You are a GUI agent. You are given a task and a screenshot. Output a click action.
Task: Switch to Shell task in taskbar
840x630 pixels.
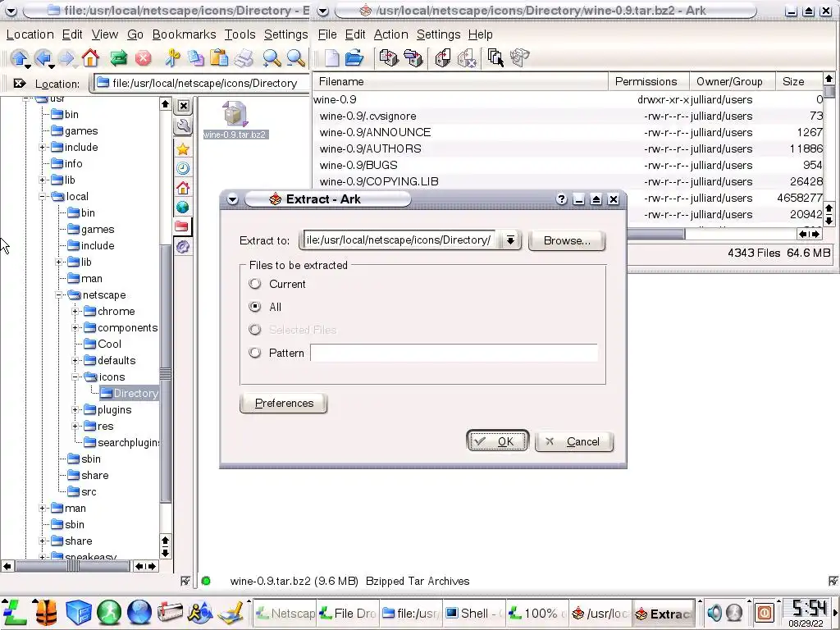(x=473, y=614)
